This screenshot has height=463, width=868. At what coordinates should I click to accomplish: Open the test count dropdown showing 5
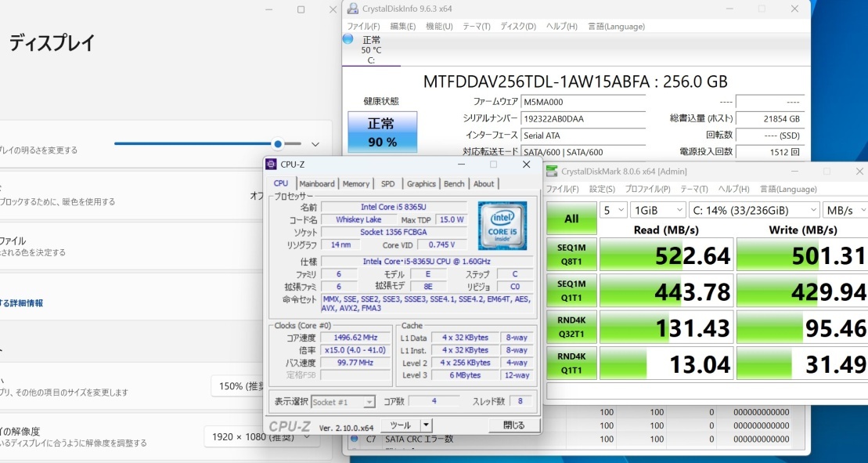pyautogui.click(x=614, y=211)
